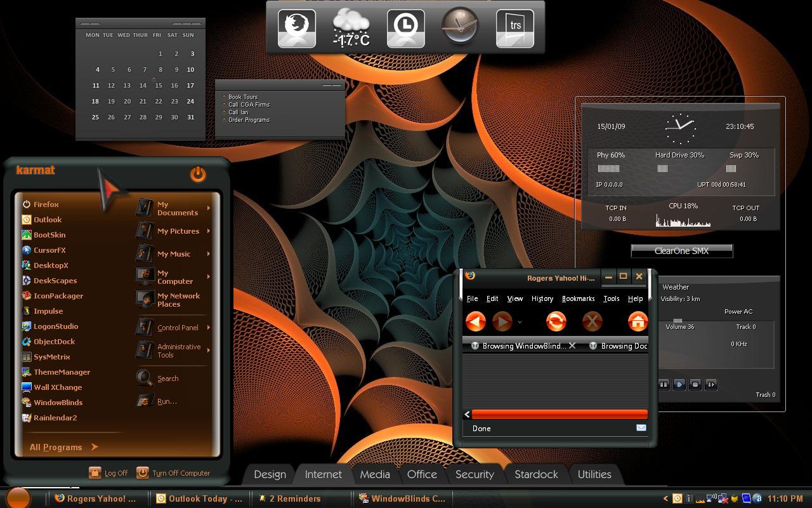Launch Wall XChange from start menu

(x=52, y=387)
